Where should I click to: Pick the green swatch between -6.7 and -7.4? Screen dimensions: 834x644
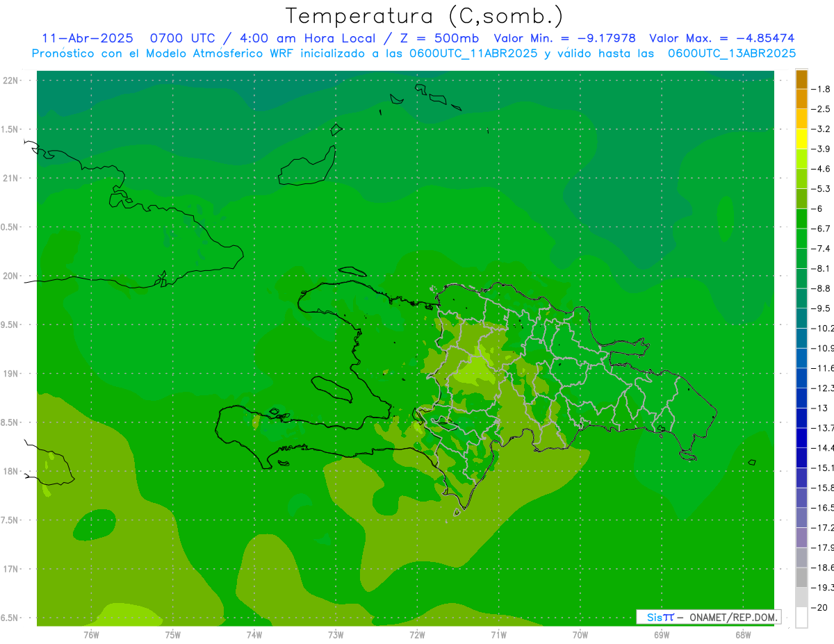tap(801, 238)
